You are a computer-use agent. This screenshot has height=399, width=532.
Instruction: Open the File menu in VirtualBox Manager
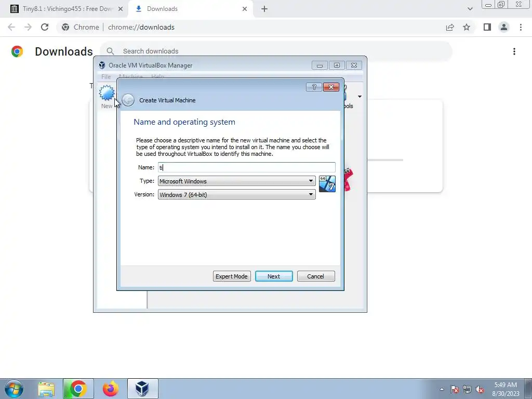[106, 77]
